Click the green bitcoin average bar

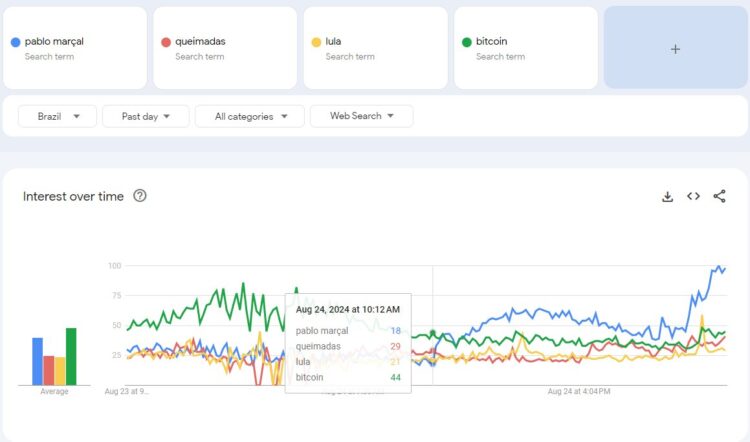tap(71, 356)
